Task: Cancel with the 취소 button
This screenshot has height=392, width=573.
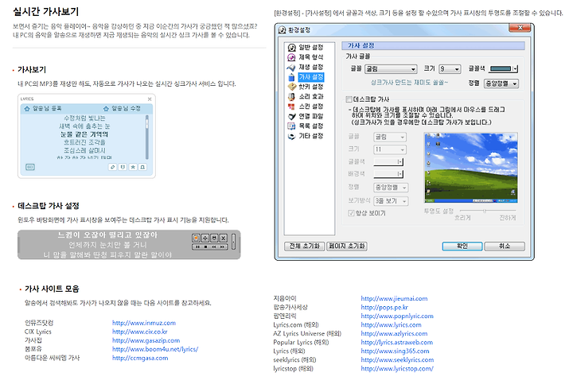Action: click(505, 246)
